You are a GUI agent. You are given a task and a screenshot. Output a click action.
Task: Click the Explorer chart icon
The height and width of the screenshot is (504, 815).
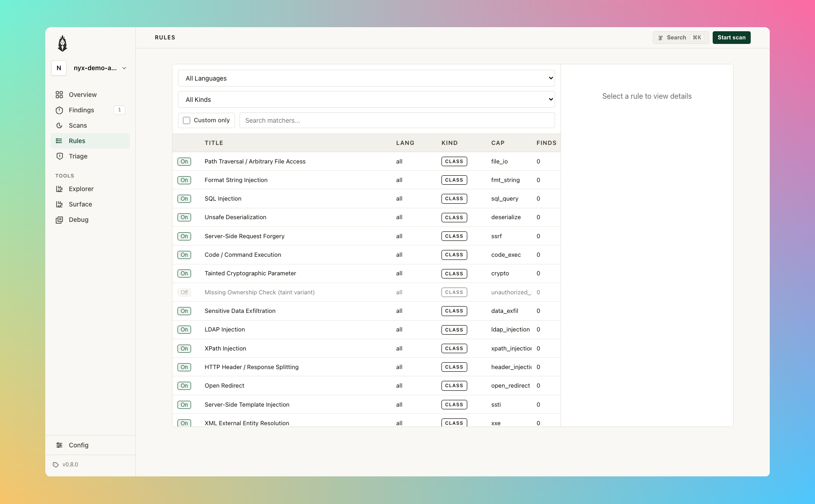pos(59,189)
